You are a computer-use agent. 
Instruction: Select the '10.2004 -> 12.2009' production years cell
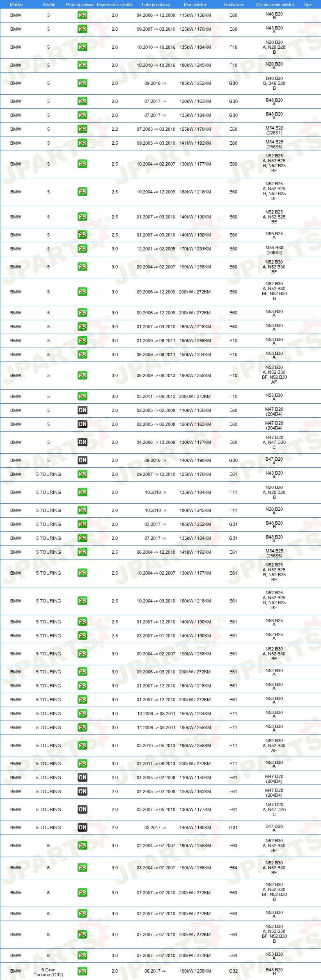click(156, 192)
